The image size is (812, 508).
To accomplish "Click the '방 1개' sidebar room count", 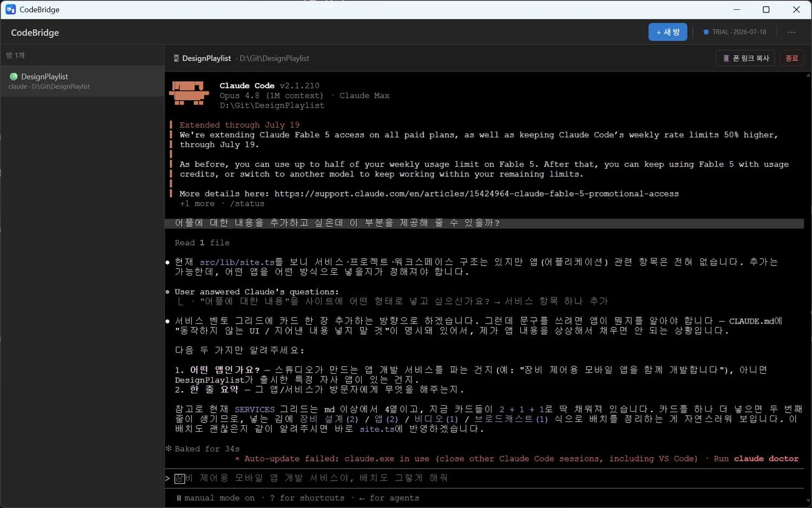I will 15,55.
